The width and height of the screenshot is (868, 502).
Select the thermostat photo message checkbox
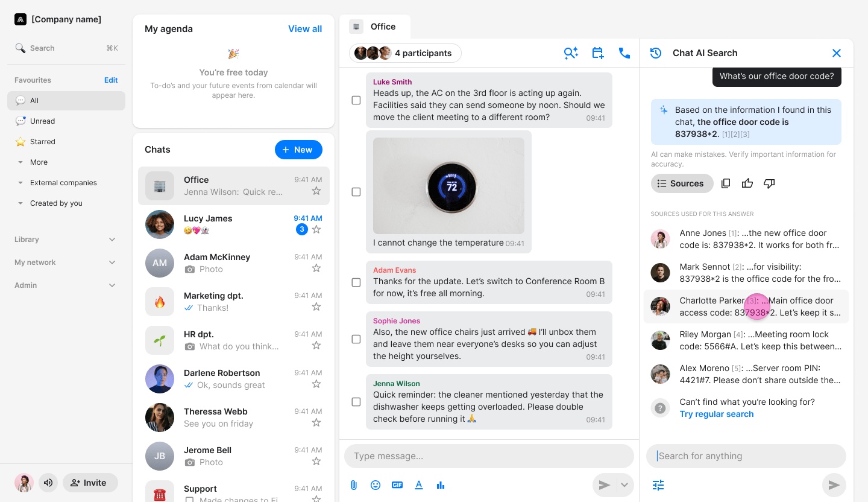coord(356,192)
